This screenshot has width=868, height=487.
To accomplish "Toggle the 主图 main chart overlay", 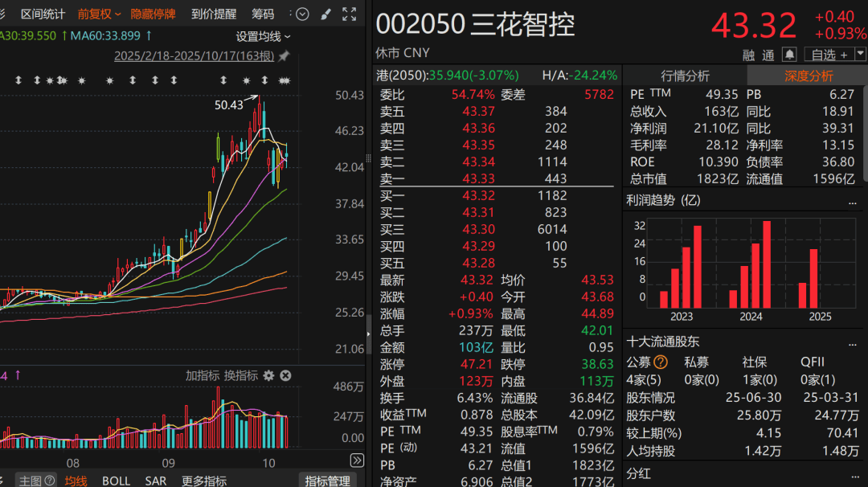I will tap(31, 481).
